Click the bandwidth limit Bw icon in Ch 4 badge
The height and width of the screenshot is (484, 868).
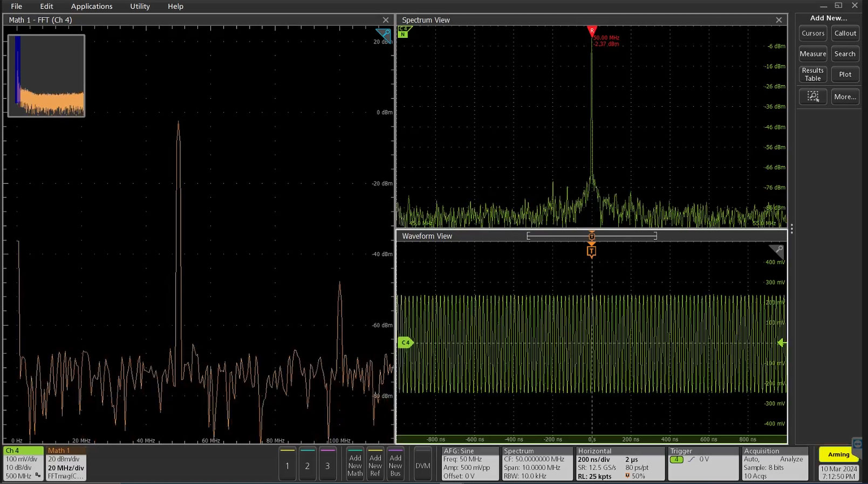coord(38,475)
